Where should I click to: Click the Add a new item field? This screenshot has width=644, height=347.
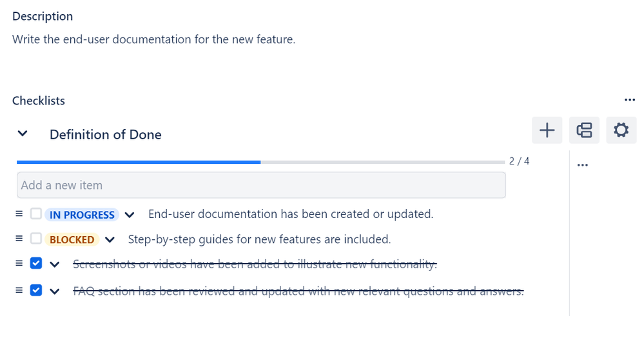pos(261,185)
